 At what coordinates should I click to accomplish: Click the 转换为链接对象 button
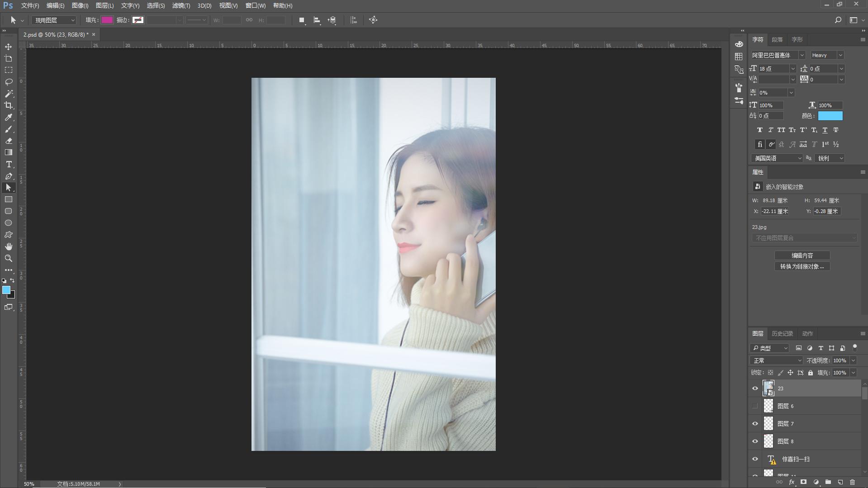pos(802,266)
